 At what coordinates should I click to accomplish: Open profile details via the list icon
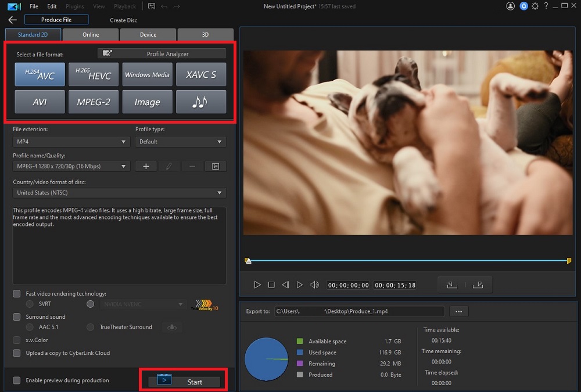coord(216,166)
